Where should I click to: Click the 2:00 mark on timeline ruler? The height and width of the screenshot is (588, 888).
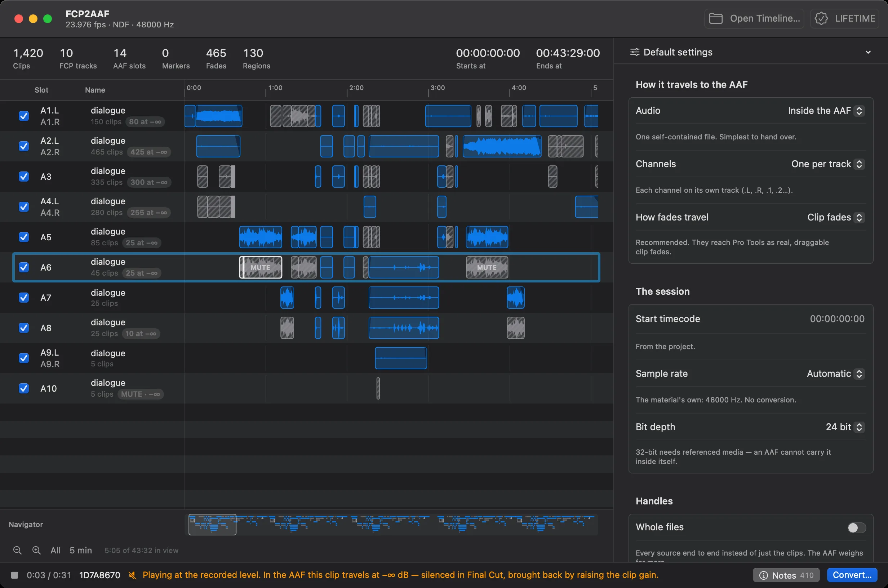pyautogui.click(x=356, y=88)
